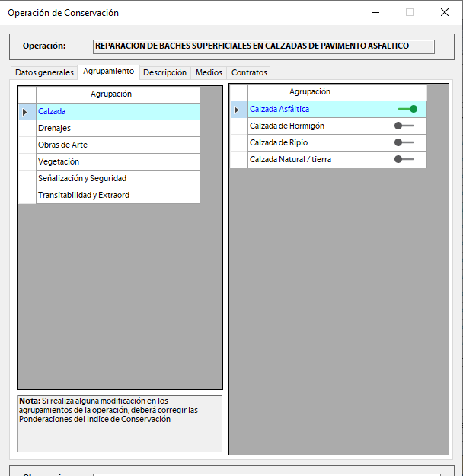This screenshot has width=463, height=476.
Task: Toggle off the Calzada Asfáltica switch
Action: [407, 109]
